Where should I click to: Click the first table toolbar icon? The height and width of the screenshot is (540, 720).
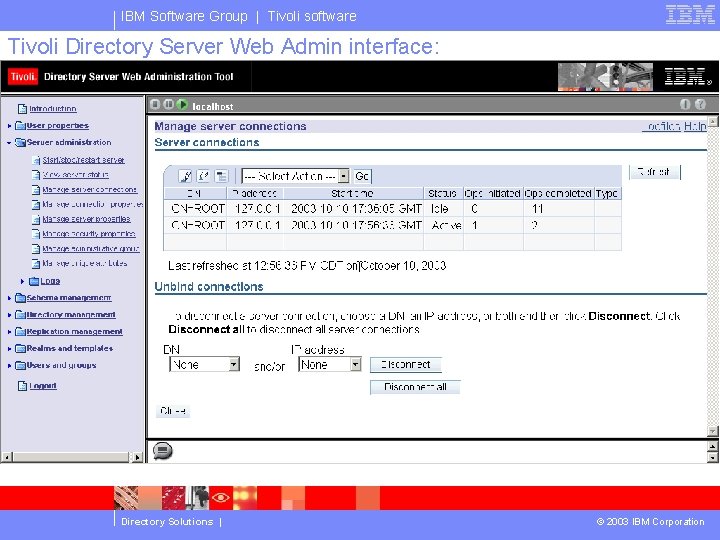click(x=185, y=176)
